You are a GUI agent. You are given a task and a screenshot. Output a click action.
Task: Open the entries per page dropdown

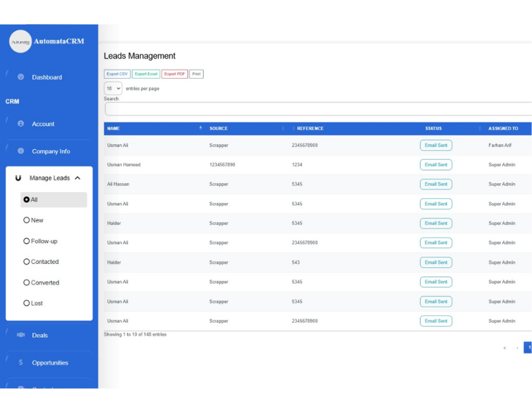tap(113, 88)
